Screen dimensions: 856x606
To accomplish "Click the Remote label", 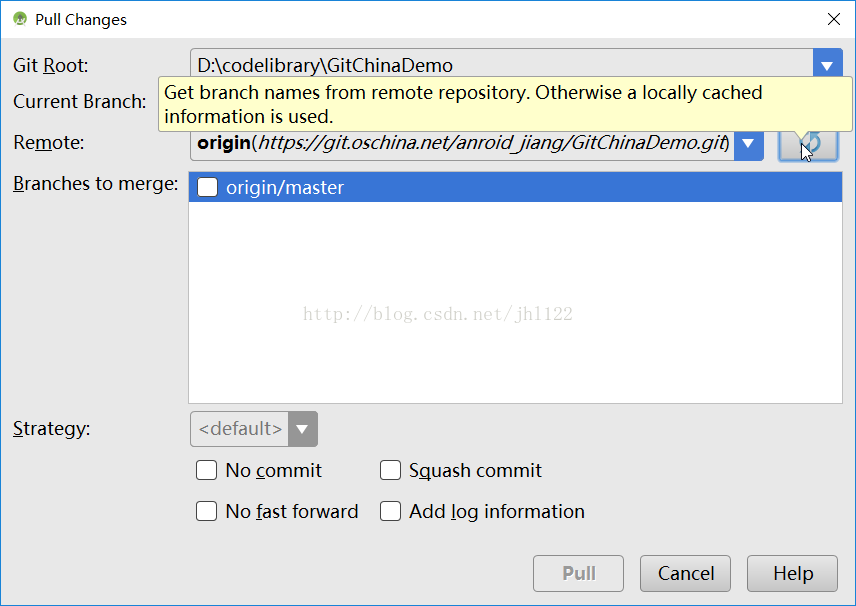I will pyautogui.click(x=49, y=142).
